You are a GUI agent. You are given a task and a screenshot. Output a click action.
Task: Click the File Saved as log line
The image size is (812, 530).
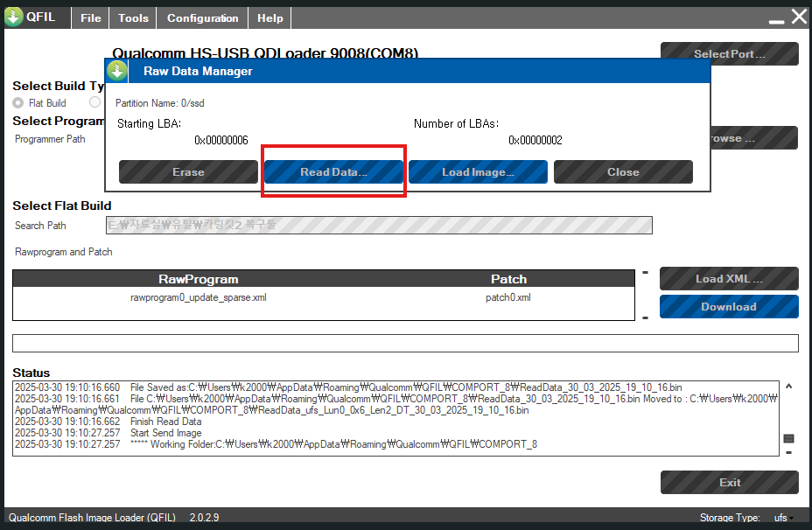(348, 387)
